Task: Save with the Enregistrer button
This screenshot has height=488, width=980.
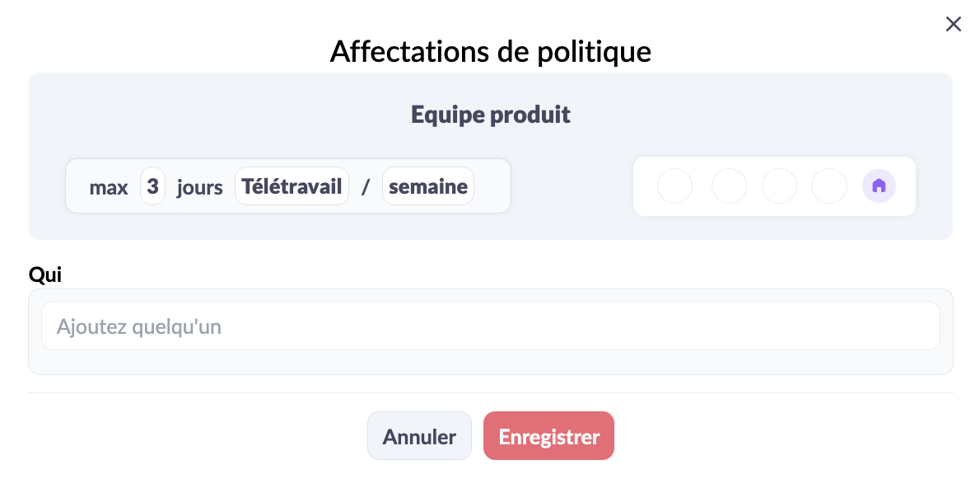Action: pos(548,436)
